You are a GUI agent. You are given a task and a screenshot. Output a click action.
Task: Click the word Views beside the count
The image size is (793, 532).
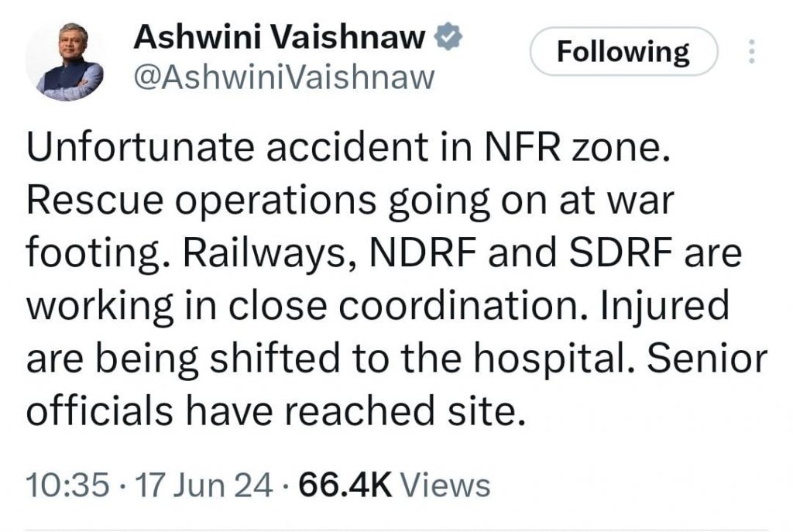pyautogui.click(x=448, y=486)
